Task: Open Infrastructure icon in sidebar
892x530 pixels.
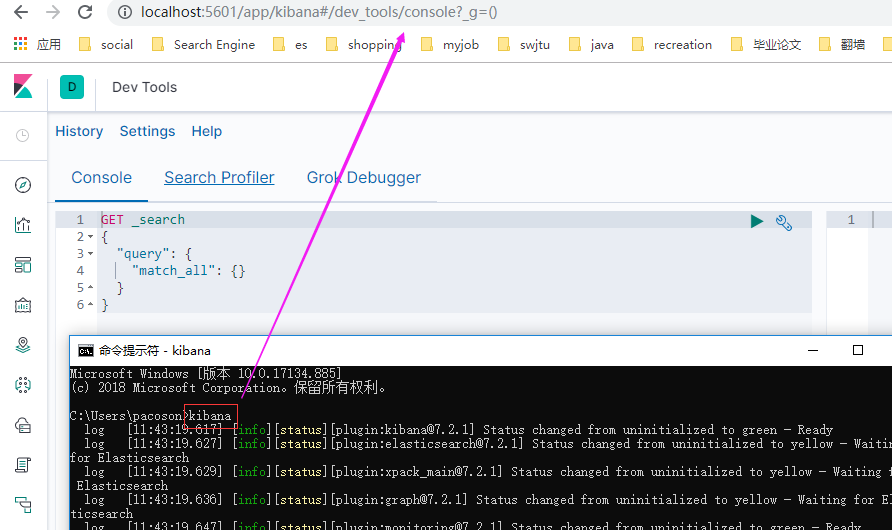Action: tap(23, 425)
